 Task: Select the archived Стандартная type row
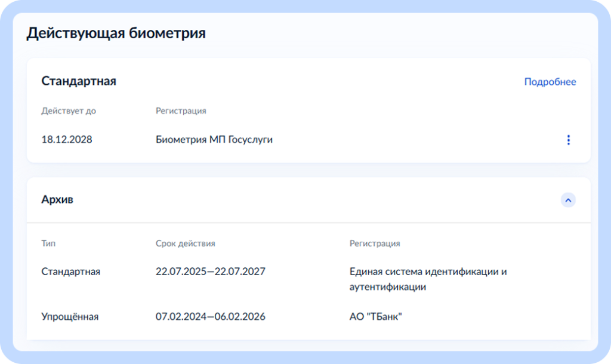point(70,272)
